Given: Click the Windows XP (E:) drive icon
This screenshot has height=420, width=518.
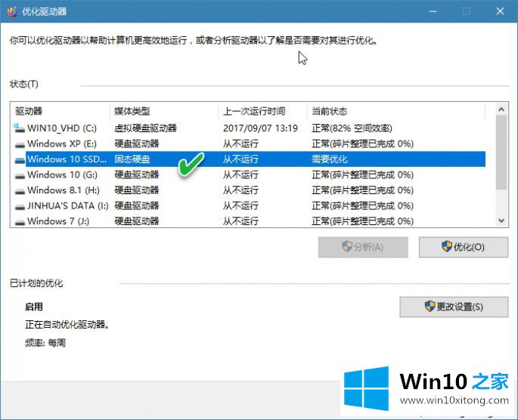Looking at the screenshot, I should [20, 144].
